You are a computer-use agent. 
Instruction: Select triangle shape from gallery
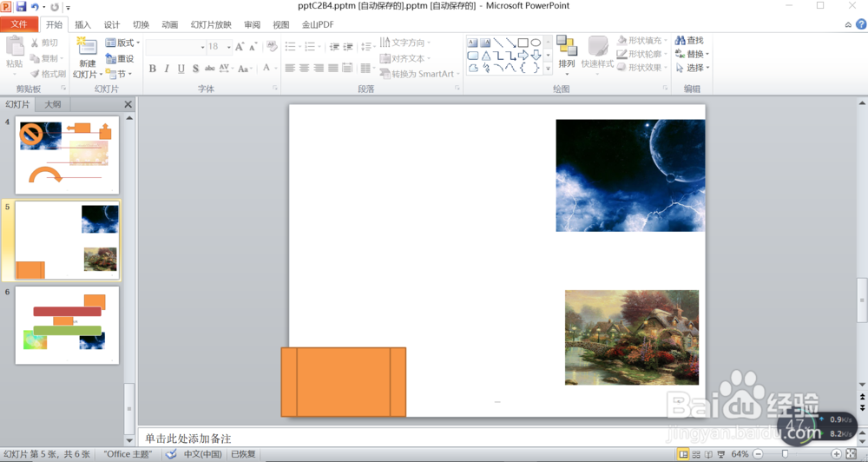click(485, 56)
